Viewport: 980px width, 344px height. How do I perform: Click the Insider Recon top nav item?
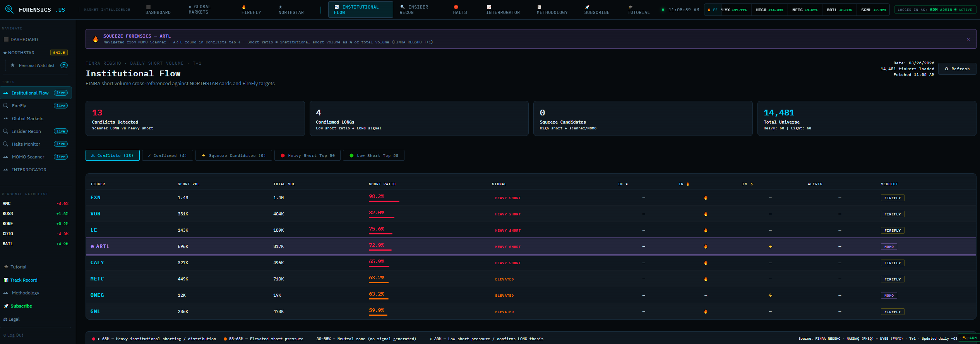pyautogui.click(x=413, y=10)
